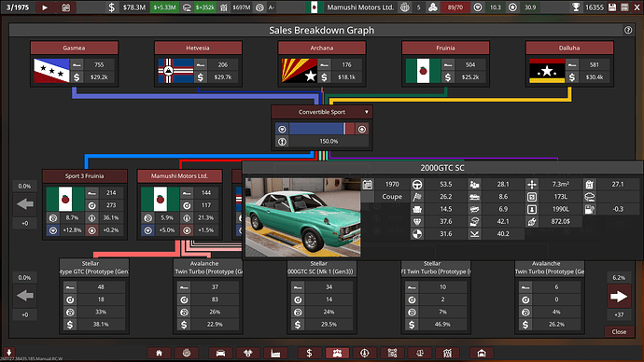Click the 16355 score value

point(595,7)
